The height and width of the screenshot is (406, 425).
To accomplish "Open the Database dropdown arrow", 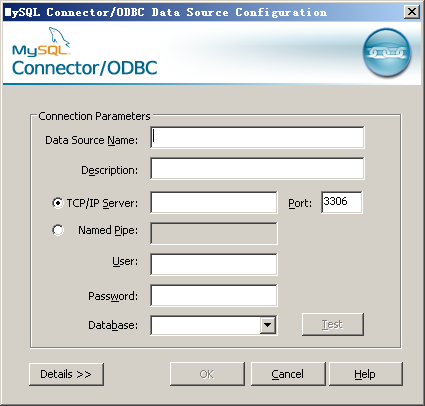I will (x=267, y=325).
